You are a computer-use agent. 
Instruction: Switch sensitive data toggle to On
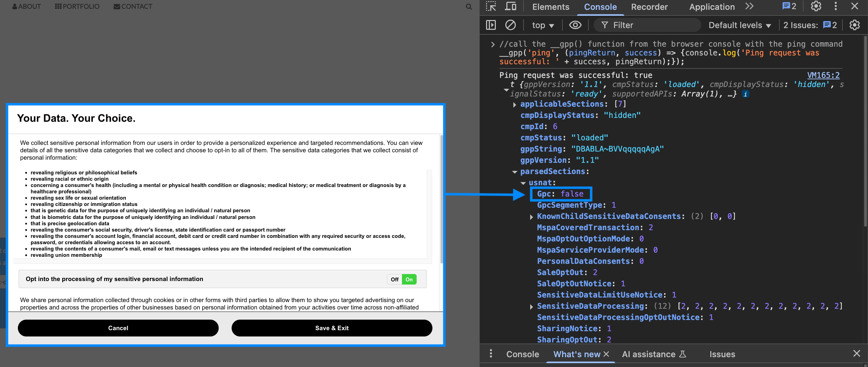[x=409, y=280]
